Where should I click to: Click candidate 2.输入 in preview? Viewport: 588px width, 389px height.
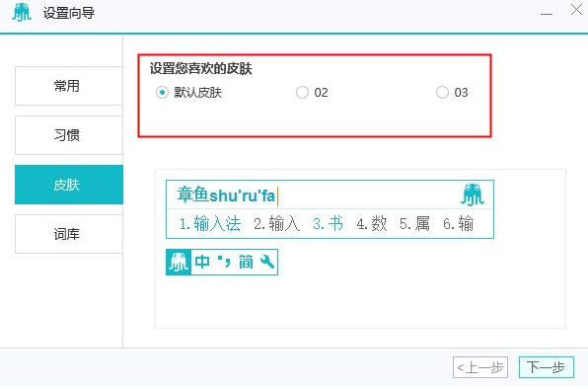(x=277, y=224)
